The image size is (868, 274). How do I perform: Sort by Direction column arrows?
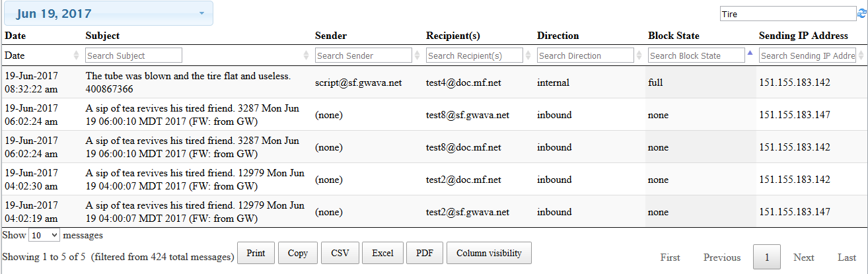click(x=639, y=55)
